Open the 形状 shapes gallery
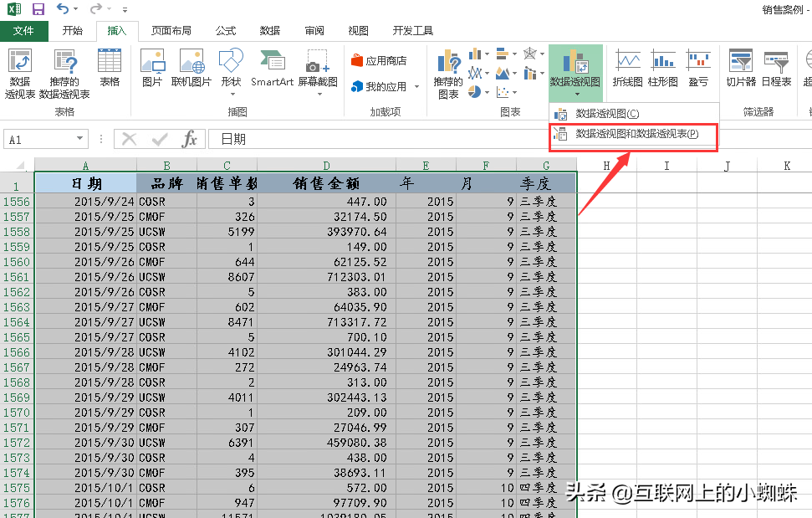 (231, 73)
